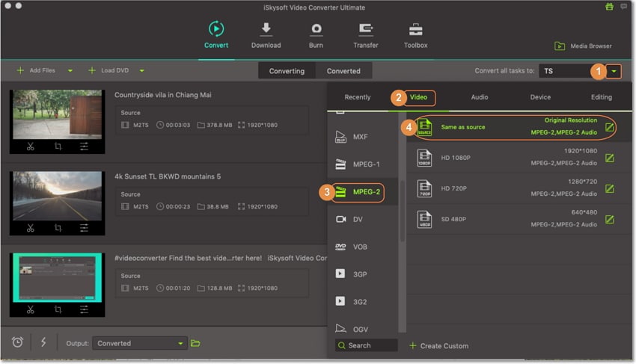This screenshot has width=636, height=364.
Task: Click the title Countryside vila in Chiang Mai
Action: coord(162,95)
